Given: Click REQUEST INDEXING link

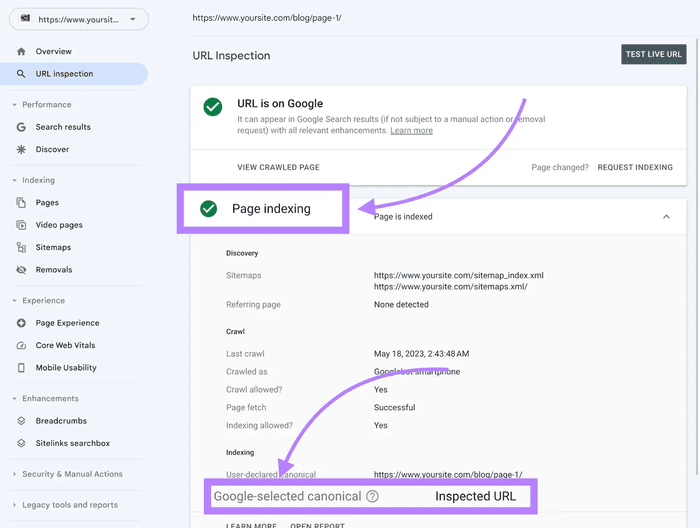Looking at the screenshot, I should pyautogui.click(x=634, y=167).
